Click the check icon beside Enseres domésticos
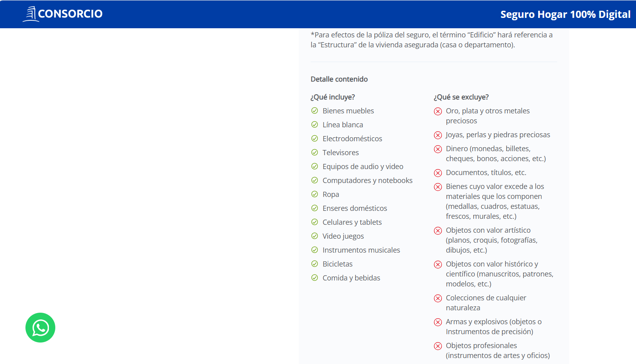The image size is (636, 364). [315, 208]
